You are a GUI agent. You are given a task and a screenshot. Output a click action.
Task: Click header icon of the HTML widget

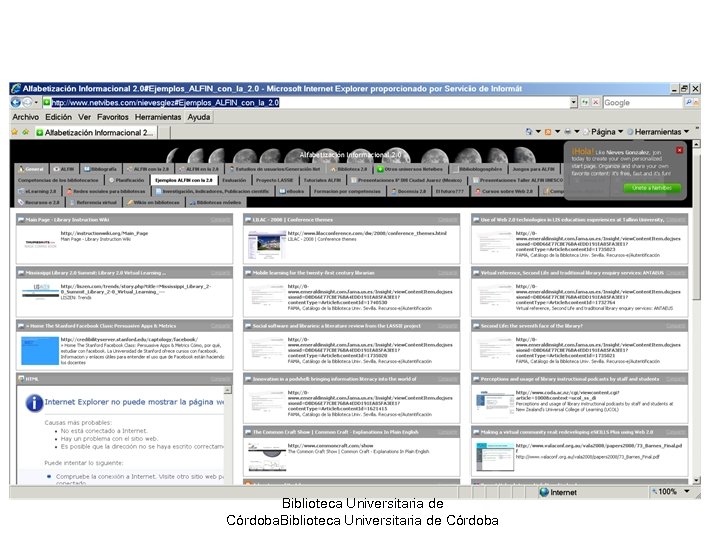coord(21,379)
